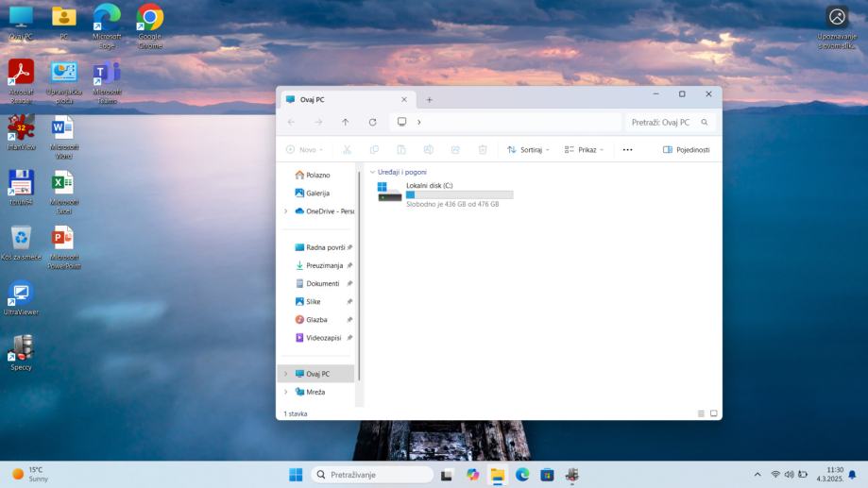Expand Mreža in navigation tree
The height and width of the screenshot is (488, 868).
(x=285, y=392)
